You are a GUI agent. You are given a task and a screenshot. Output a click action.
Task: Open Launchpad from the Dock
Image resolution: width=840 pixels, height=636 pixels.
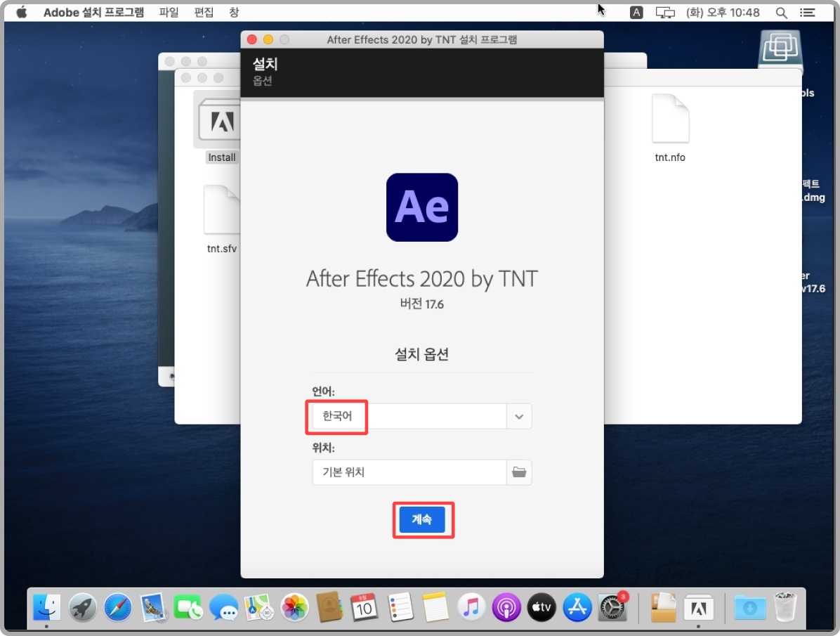(82, 608)
